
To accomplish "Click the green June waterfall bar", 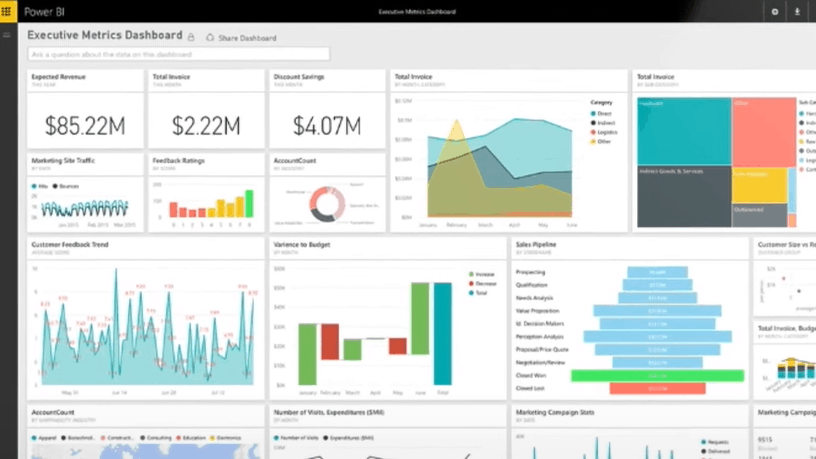I will coord(420,318).
